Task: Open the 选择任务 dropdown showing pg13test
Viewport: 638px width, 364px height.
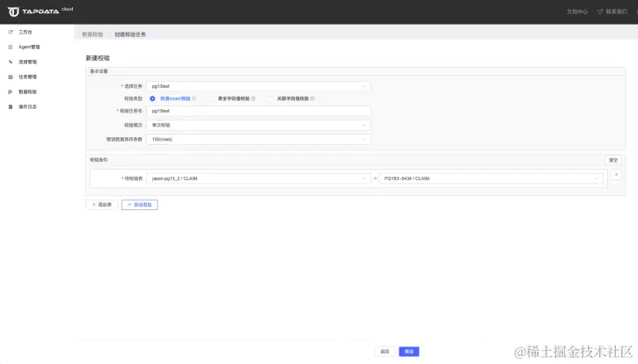Action: point(259,86)
